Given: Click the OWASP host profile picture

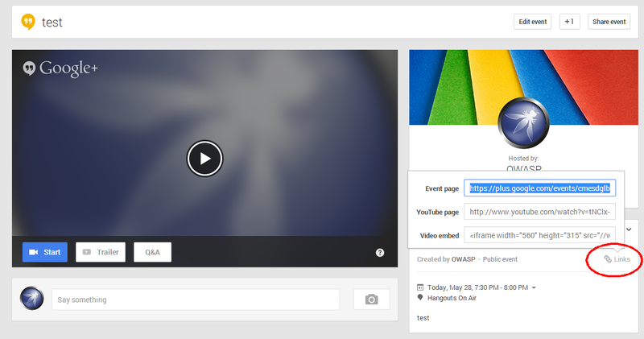Looking at the screenshot, I should 523,123.
